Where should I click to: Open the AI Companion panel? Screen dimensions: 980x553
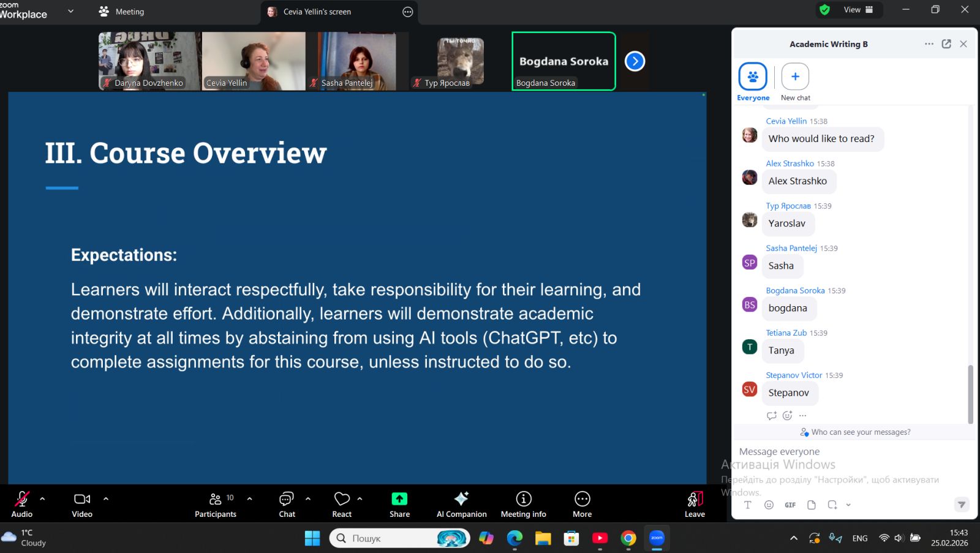[x=461, y=504]
